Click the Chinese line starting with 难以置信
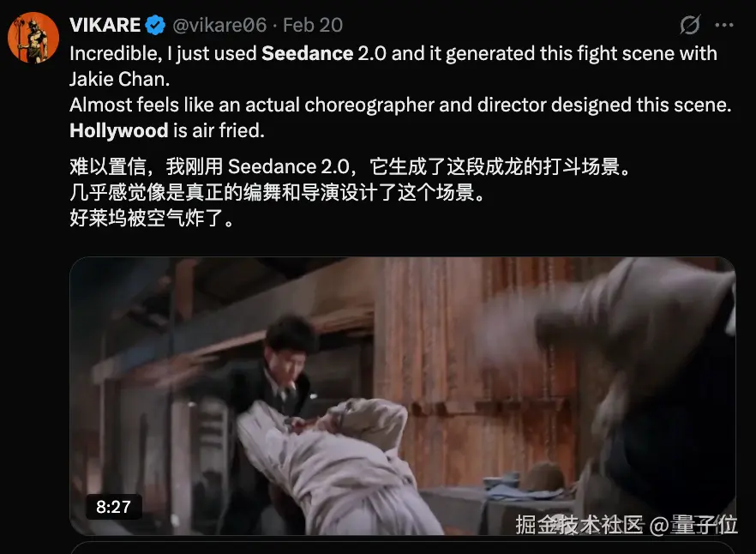 (350, 166)
